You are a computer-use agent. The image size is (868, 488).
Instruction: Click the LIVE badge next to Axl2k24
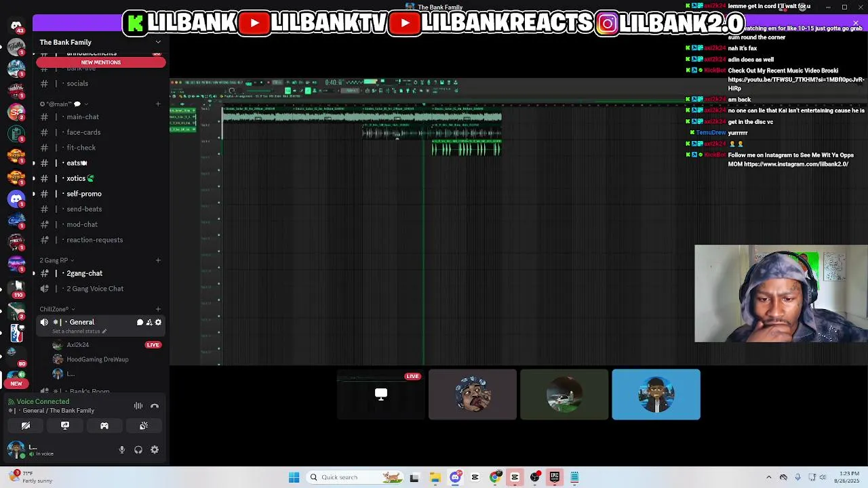coord(153,345)
